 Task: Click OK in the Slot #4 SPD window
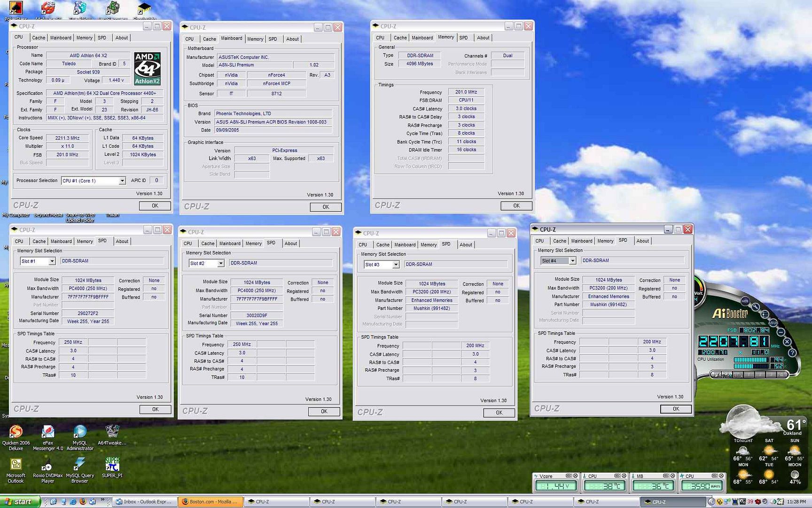click(x=676, y=409)
